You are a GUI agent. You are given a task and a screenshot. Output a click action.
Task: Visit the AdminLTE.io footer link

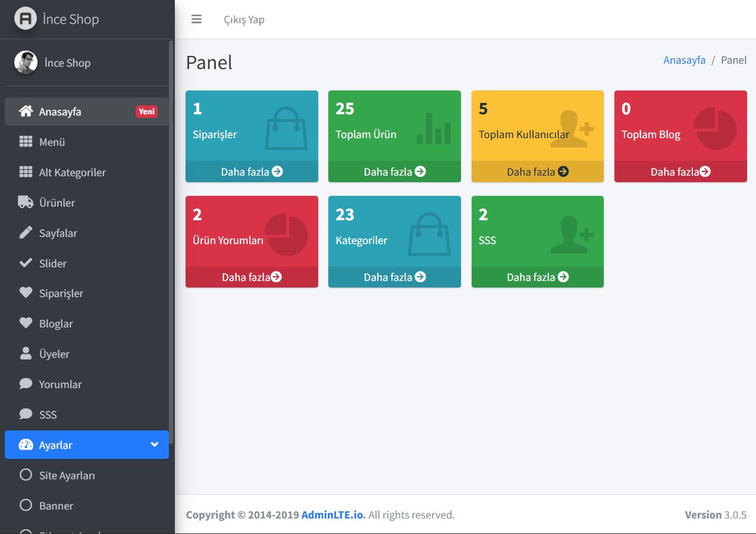tap(333, 514)
